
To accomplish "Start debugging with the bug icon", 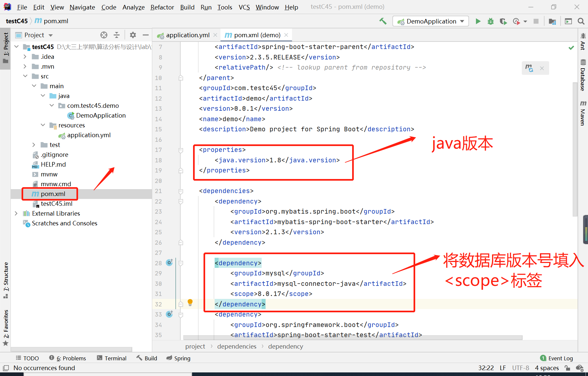I will [490, 21].
